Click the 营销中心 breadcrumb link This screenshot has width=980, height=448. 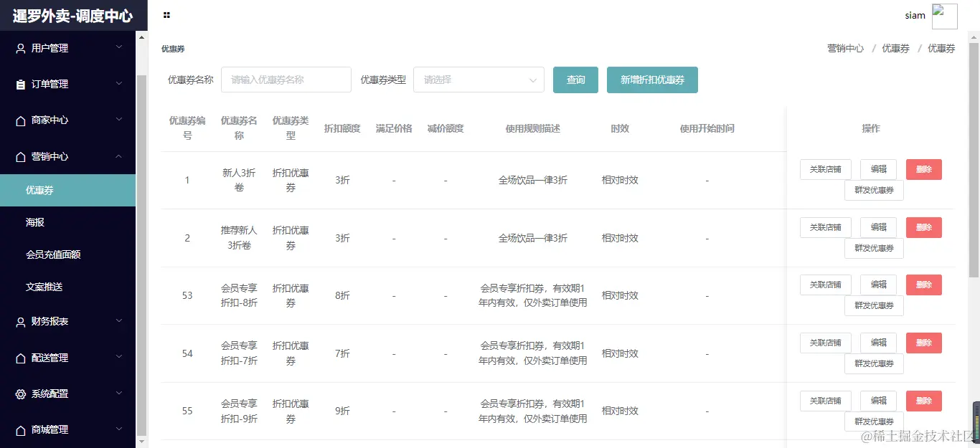845,49
